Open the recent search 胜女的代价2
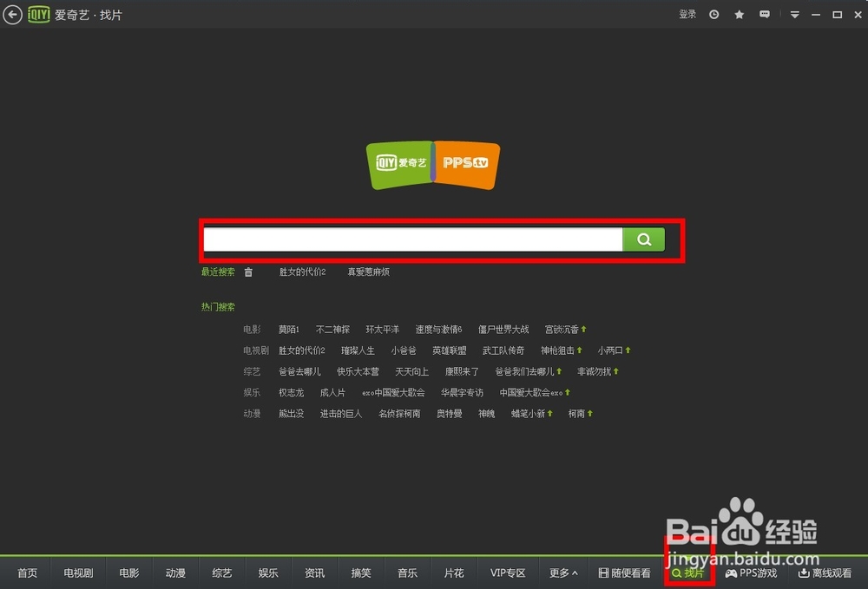 click(x=301, y=272)
